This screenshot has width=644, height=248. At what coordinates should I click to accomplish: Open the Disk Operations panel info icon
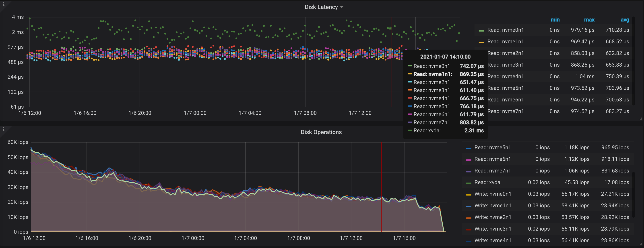(3, 129)
